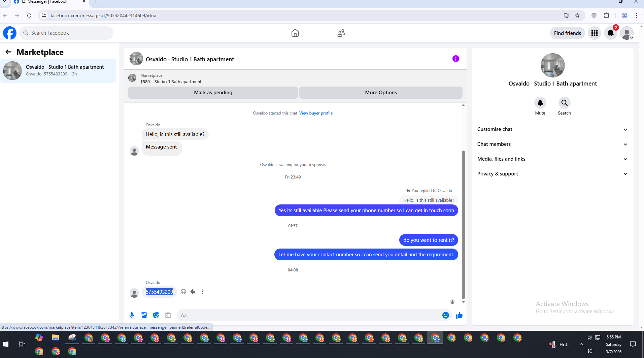Viewport: 644px width, 358px height.
Task: Expand Media, files and links section
Action: (552, 159)
